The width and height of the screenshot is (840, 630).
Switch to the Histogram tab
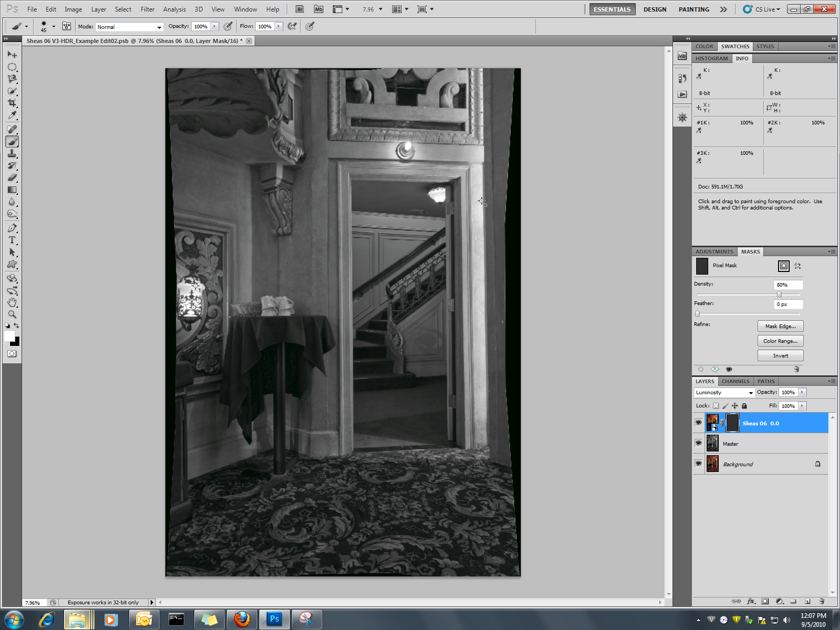(711, 58)
